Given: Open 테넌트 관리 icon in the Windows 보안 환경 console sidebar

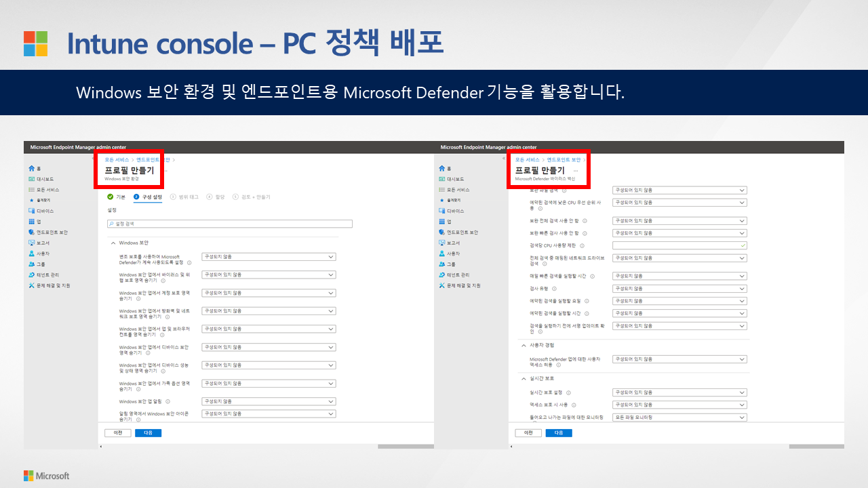Looking at the screenshot, I should coord(31,274).
